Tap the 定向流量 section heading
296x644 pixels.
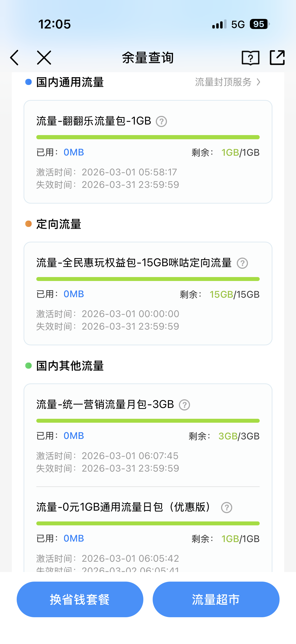tap(59, 224)
